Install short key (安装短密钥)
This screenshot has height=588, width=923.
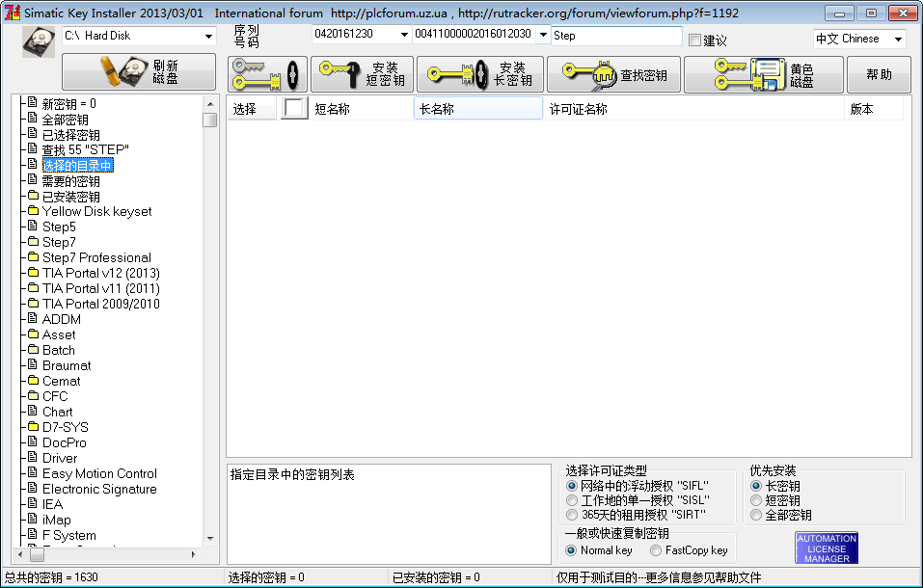tap(362, 75)
